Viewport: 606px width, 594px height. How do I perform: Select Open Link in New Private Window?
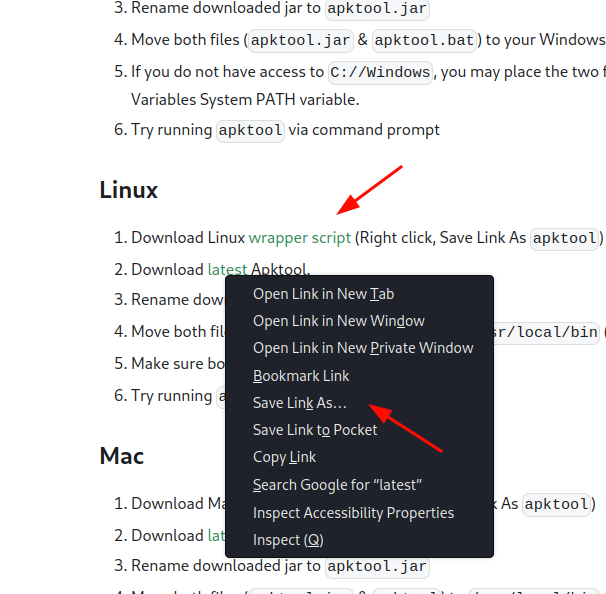click(x=359, y=348)
